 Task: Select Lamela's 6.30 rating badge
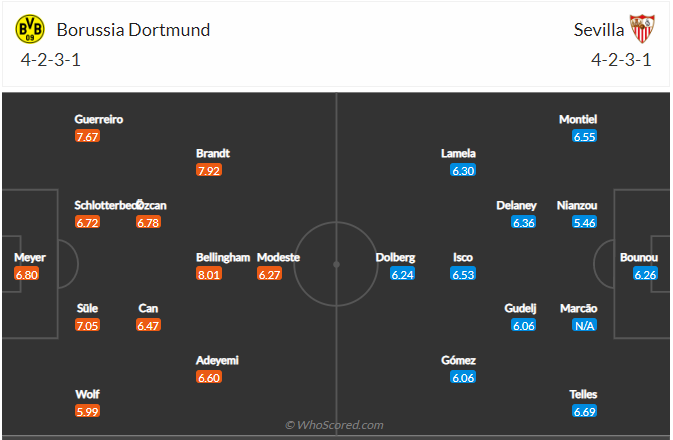463,170
